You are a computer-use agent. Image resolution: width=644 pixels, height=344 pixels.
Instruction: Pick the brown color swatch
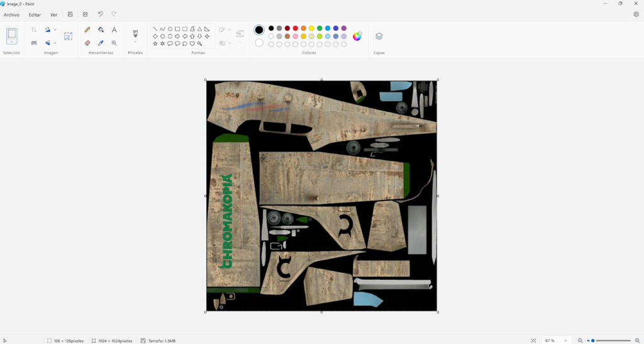287,36
